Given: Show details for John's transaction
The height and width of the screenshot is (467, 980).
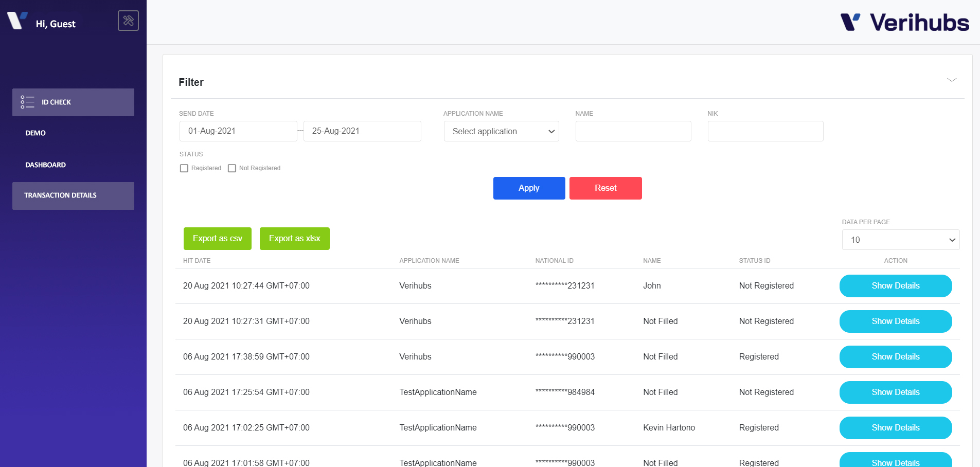Looking at the screenshot, I should (x=896, y=286).
